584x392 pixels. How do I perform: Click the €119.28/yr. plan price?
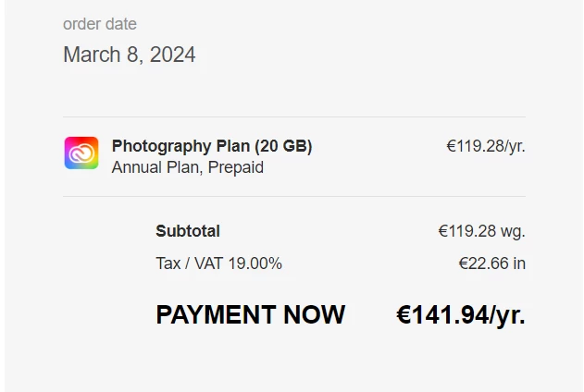485,146
